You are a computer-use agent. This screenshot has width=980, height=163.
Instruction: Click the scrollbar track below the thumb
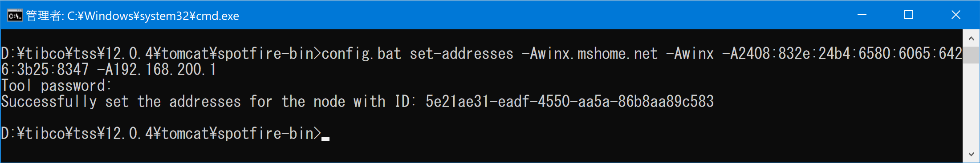tap(971, 105)
